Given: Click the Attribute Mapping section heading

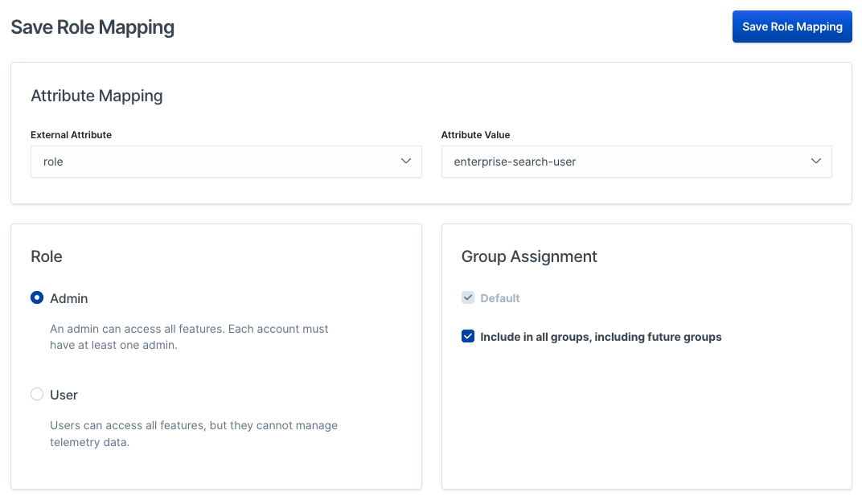Looking at the screenshot, I should 96,96.
